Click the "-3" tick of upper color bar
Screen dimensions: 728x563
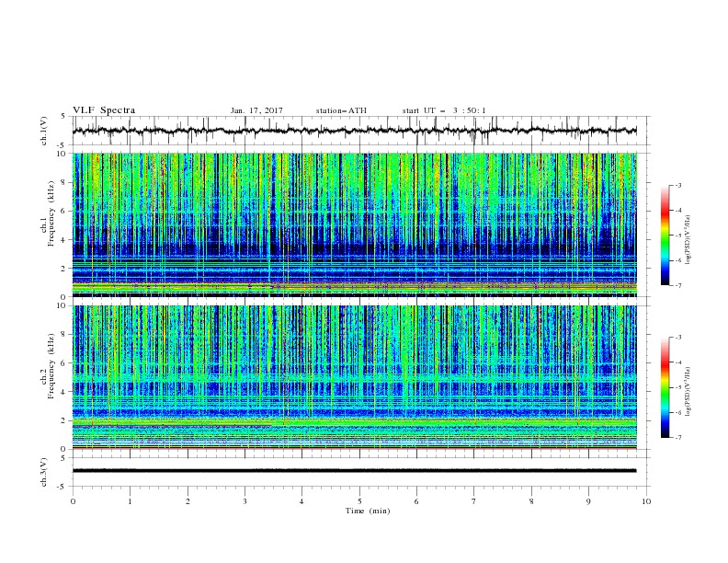677,185
